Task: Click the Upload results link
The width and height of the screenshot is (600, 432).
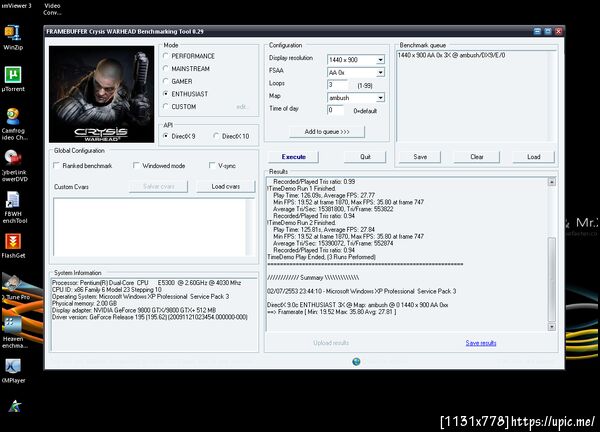Action: click(x=331, y=343)
